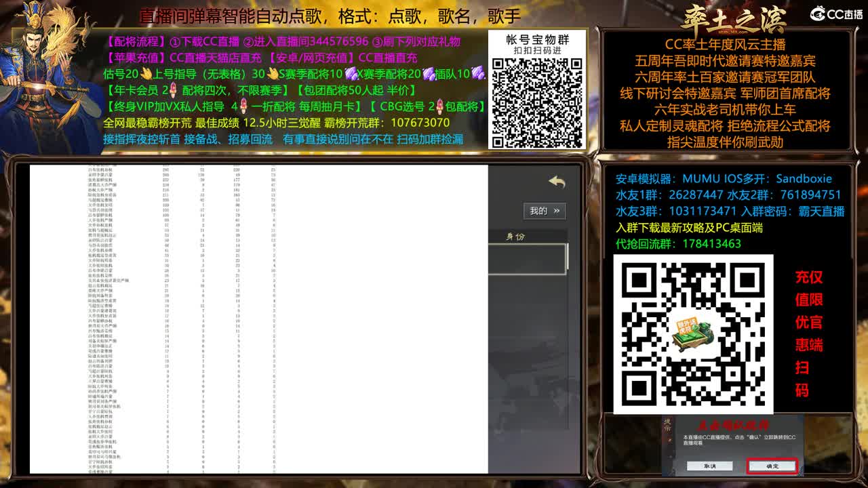Click the 帐号宝物群 QR code
The height and width of the screenshot is (488, 868).
[x=537, y=102]
